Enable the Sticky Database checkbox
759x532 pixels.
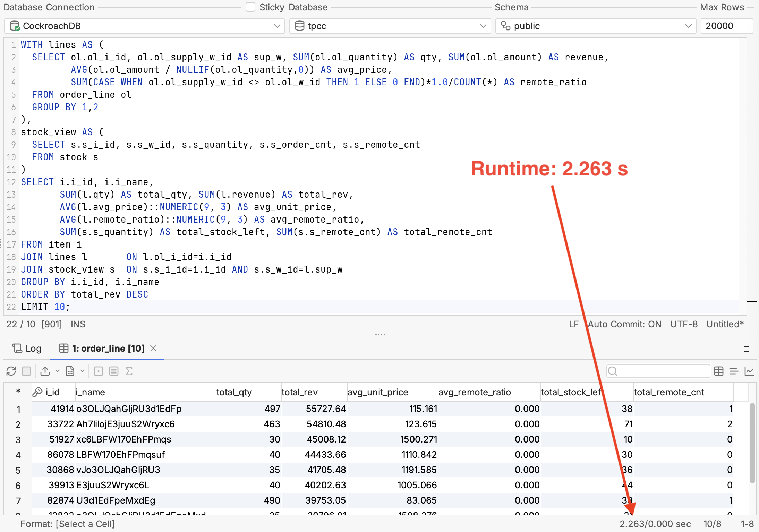point(250,7)
